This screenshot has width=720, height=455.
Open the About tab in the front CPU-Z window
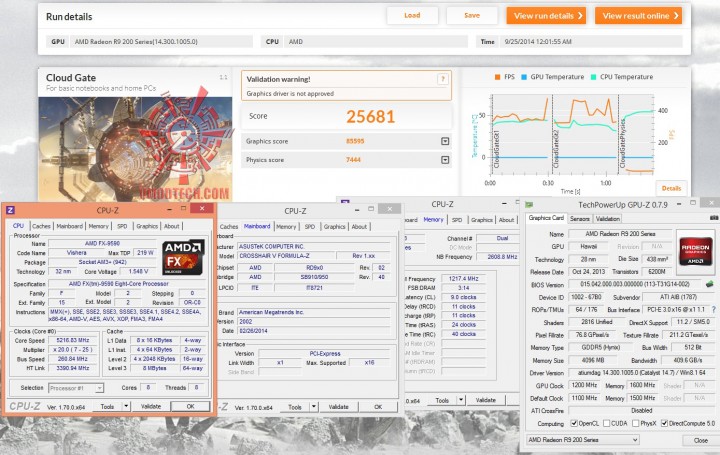(172, 226)
